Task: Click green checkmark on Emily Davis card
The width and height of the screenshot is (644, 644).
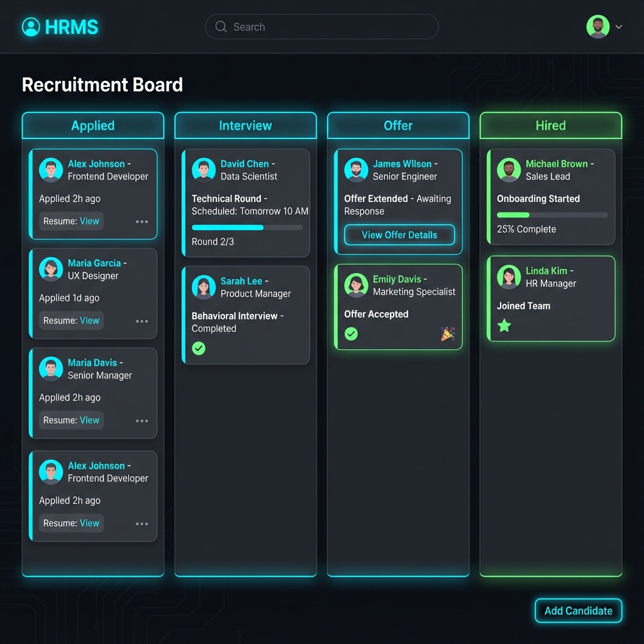Action: 351,334
